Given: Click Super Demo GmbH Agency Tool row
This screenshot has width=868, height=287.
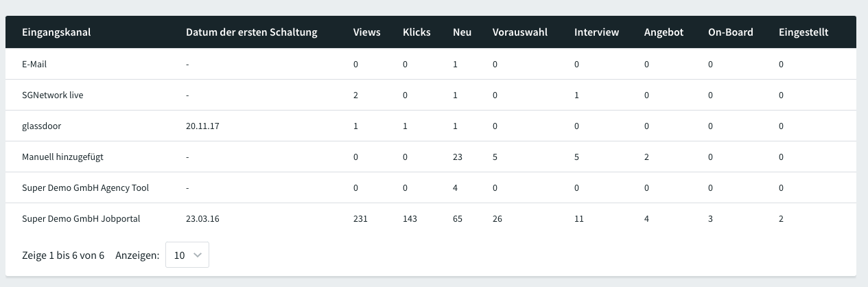Looking at the screenshot, I should [x=431, y=187].
